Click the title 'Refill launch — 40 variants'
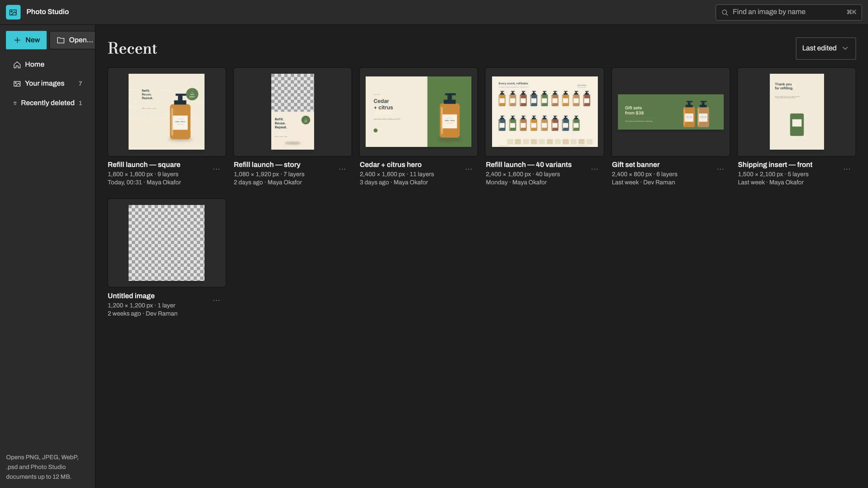The width and height of the screenshot is (868, 488). coord(529,165)
